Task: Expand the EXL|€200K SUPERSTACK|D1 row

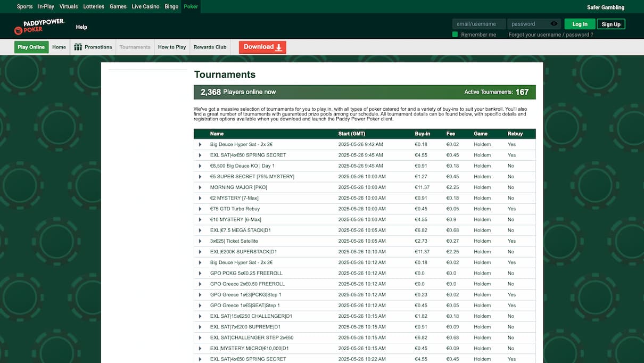Action: pos(200,252)
